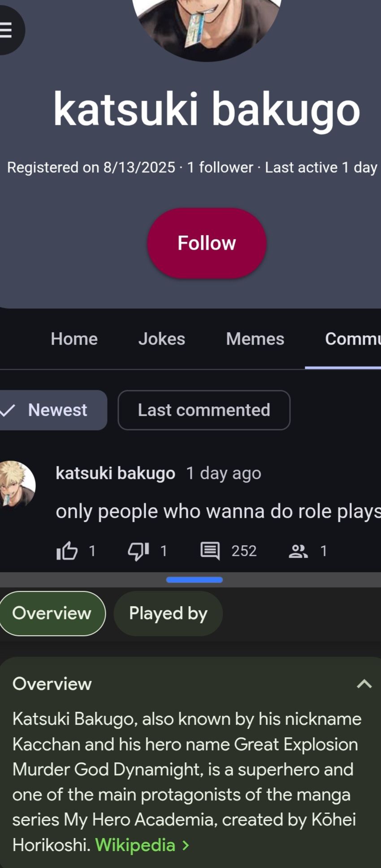The height and width of the screenshot is (868, 381).
Task: Grab the blue bottom sheet drag handle
Action: pos(194,580)
